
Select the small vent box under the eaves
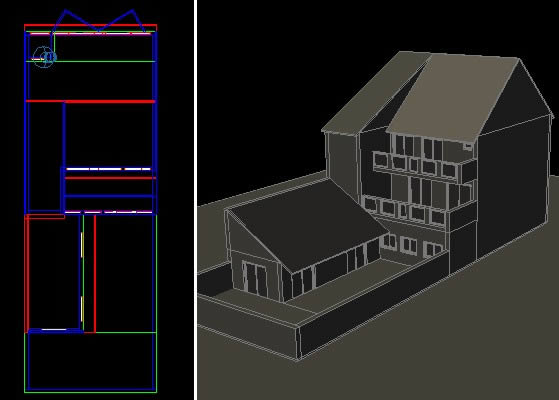click(x=468, y=146)
